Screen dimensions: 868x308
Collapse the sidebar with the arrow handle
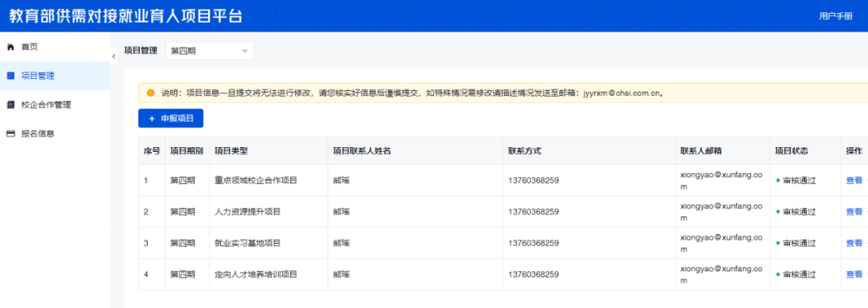pos(113,56)
